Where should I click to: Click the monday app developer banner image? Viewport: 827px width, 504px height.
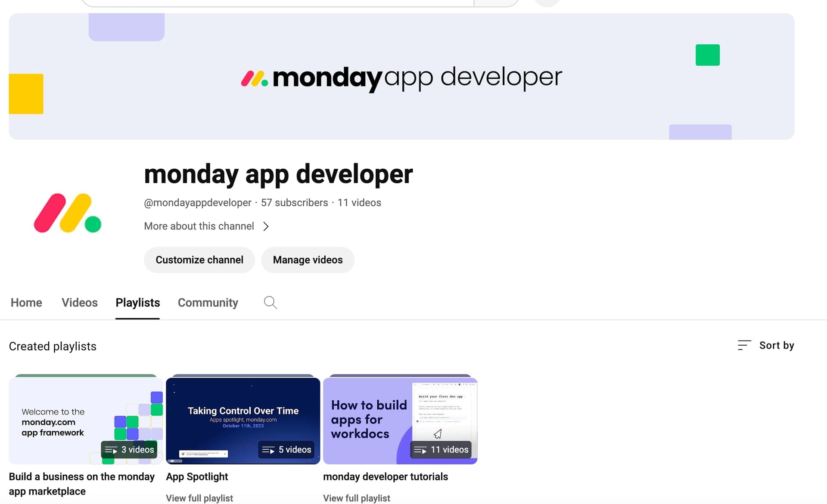401,76
